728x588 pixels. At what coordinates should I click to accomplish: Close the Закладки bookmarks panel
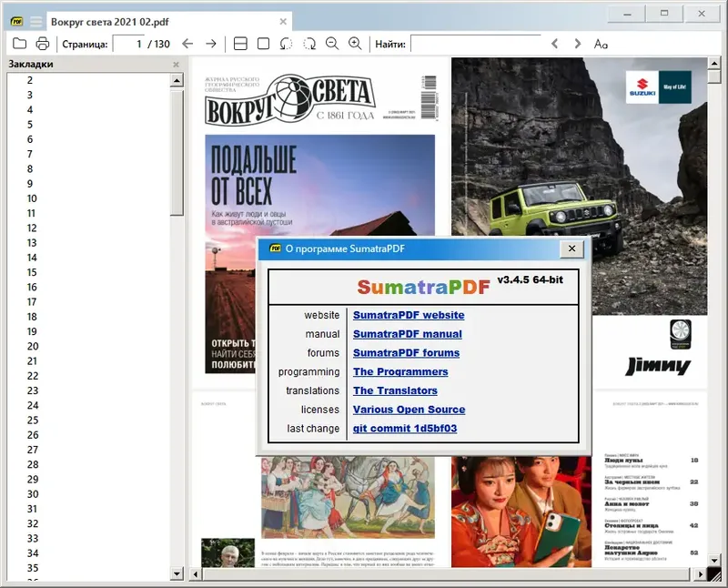tap(176, 65)
